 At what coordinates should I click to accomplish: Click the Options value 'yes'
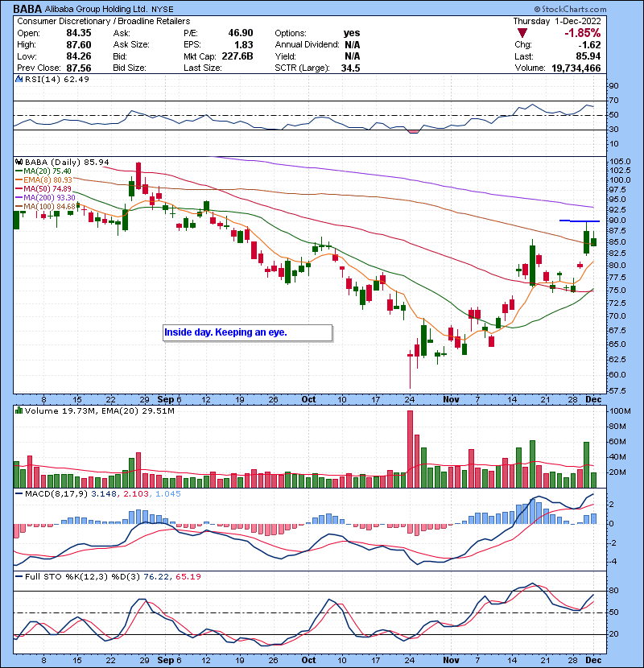(x=352, y=33)
